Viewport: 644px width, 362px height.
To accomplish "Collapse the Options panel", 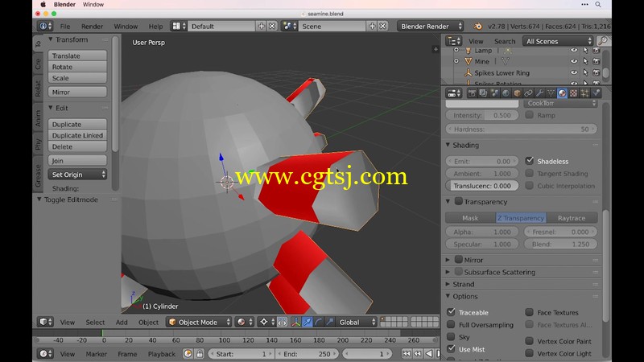I will (448, 296).
